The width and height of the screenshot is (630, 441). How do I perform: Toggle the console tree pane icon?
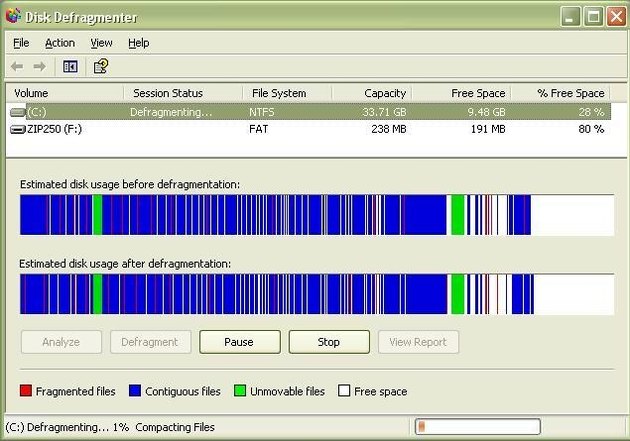(x=70, y=66)
